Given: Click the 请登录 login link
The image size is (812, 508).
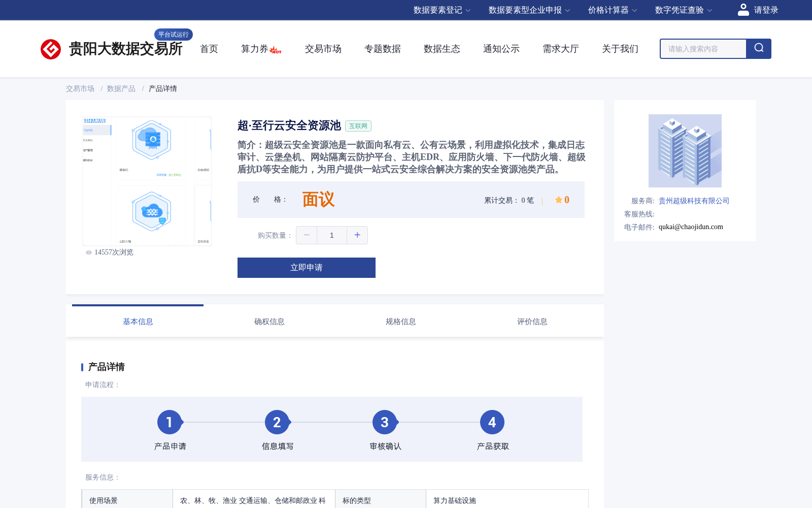Looking at the screenshot, I should click(x=766, y=10).
